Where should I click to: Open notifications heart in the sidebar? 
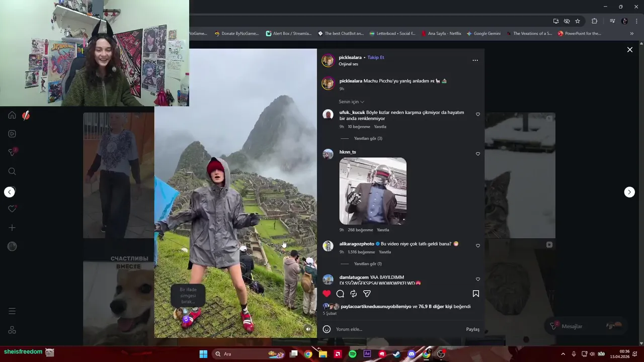[x=12, y=209]
